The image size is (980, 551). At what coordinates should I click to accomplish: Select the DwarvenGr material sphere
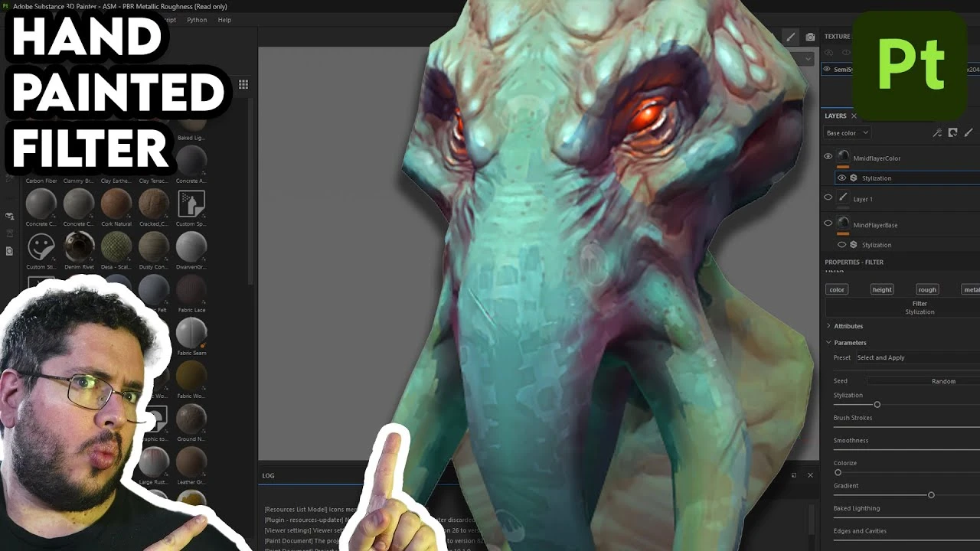click(x=191, y=246)
